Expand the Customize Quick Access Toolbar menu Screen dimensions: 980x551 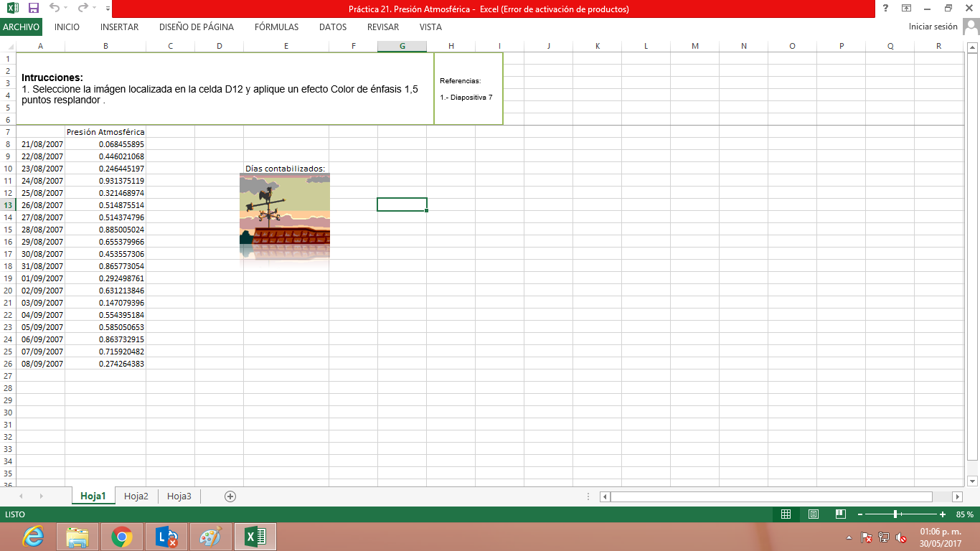[108, 9]
